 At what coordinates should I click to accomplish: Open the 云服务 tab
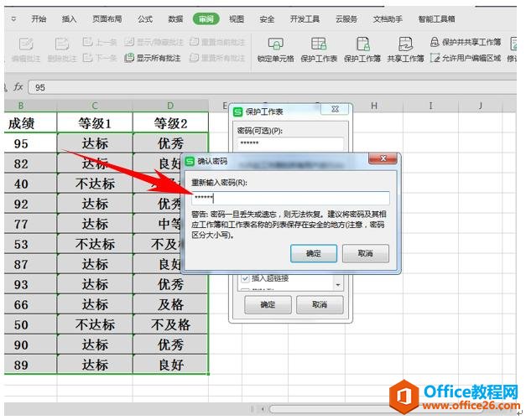pyautogui.click(x=346, y=19)
